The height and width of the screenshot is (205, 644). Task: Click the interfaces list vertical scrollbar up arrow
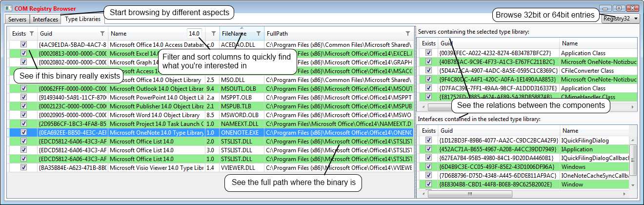pyautogui.click(x=633, y=140)
